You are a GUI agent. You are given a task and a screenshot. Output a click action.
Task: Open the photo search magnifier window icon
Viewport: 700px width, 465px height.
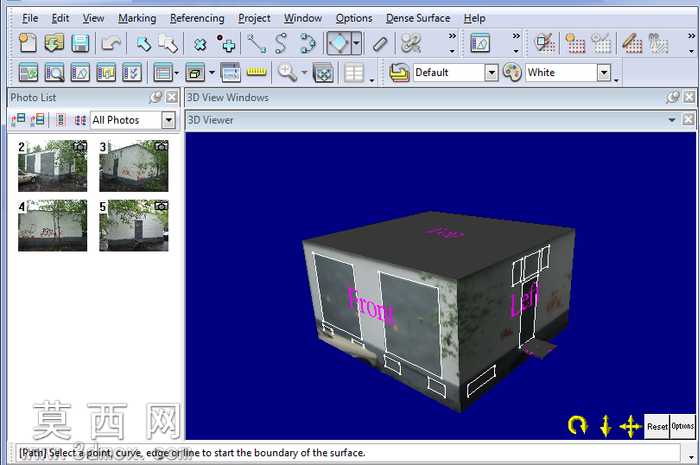coord(54,72)
